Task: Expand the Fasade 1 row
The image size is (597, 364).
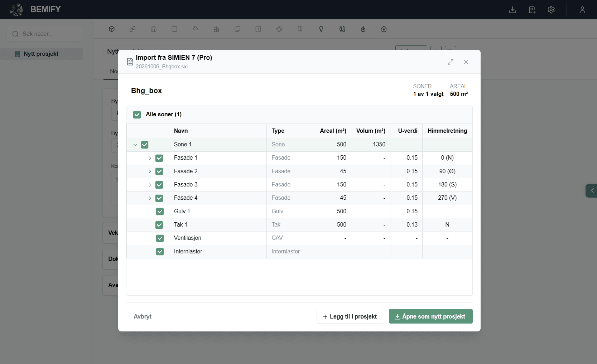Action: (150, 158)
